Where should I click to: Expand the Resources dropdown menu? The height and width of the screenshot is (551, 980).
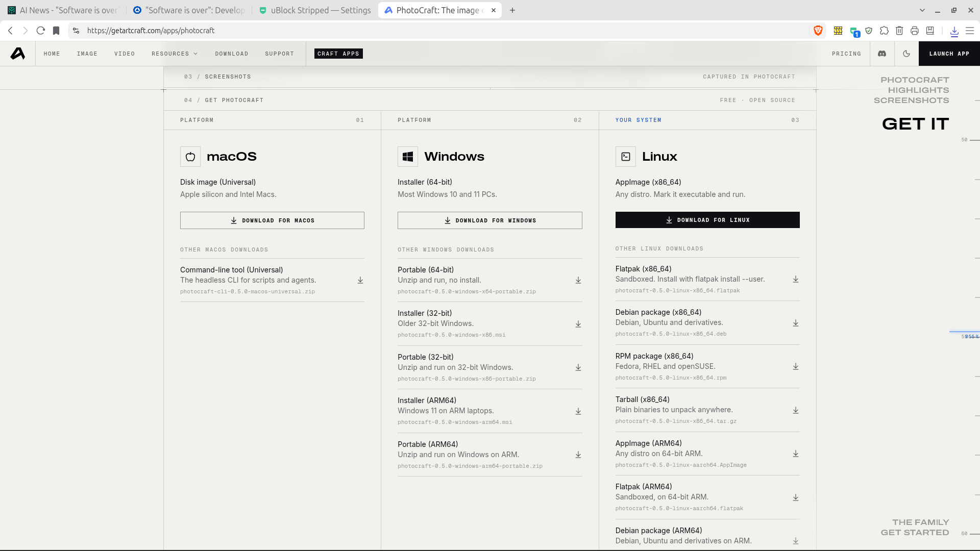coord(174,54)
